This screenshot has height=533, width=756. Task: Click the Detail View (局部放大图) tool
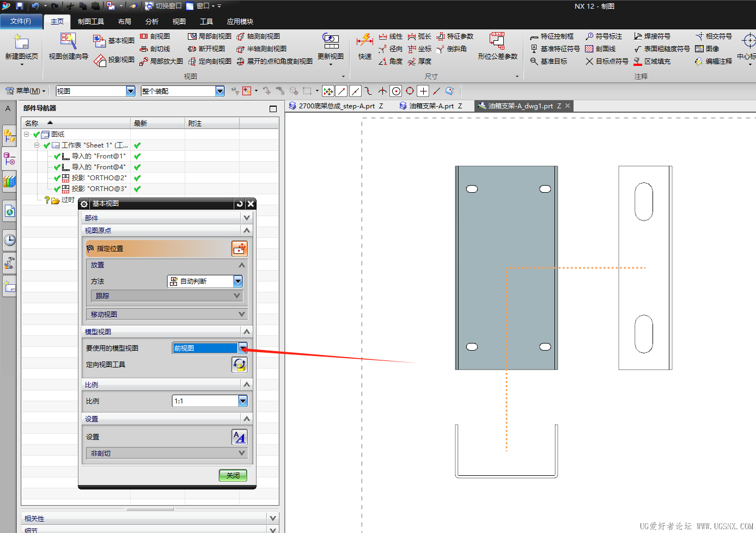(x=161, y=62)
